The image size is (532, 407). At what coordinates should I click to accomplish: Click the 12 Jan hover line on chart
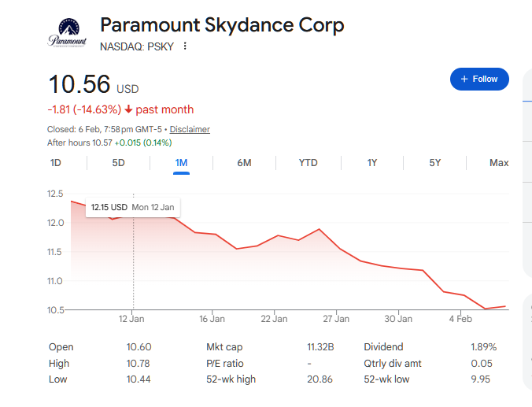coord(133,260)
